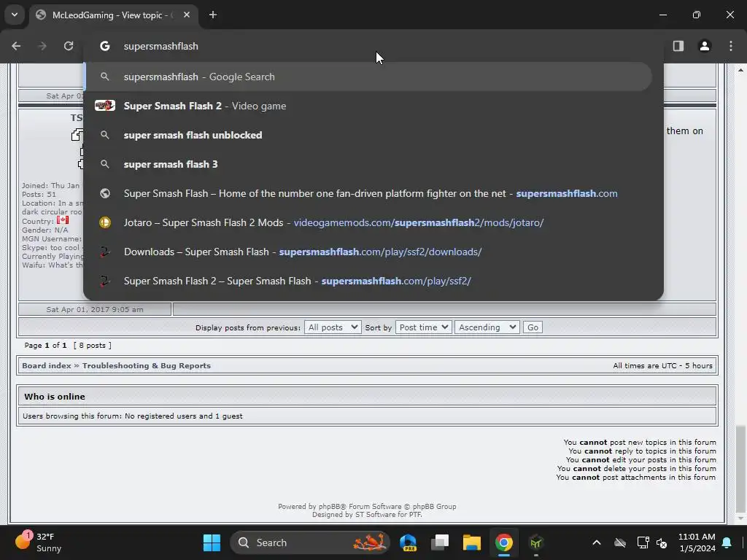
Task: Open the green app taskbar icon
Action: point(536,542)
